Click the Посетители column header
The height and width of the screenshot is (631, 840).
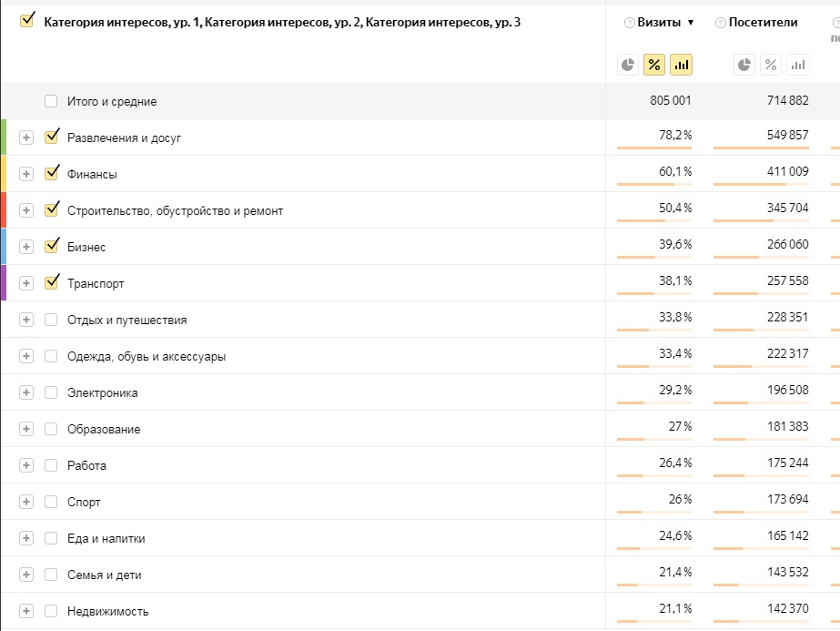(x=763, y=23)
